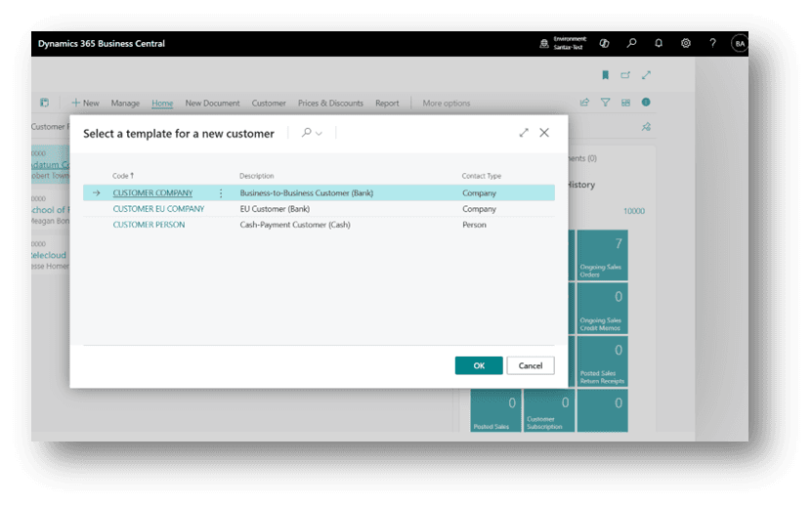812x505 pixels.
Task: Click the Contact Type column header
Action: [x=481, y=176]
